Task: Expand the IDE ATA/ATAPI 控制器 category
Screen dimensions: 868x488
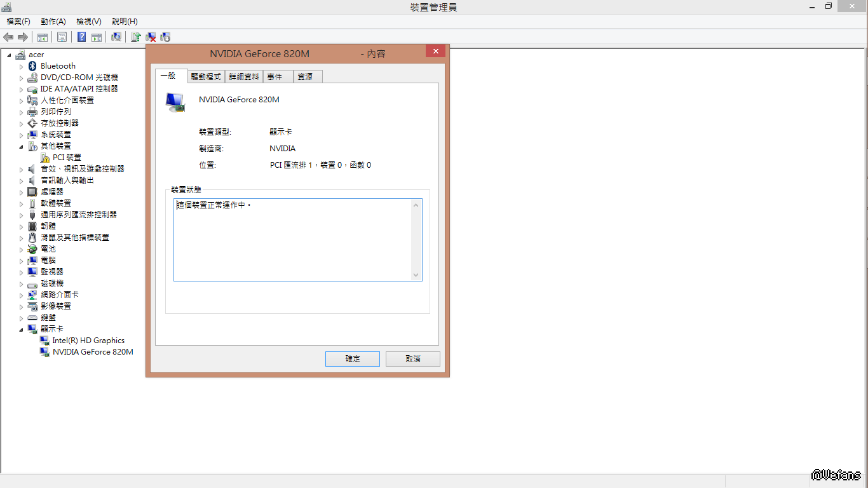Action: [x=21, y=89]
